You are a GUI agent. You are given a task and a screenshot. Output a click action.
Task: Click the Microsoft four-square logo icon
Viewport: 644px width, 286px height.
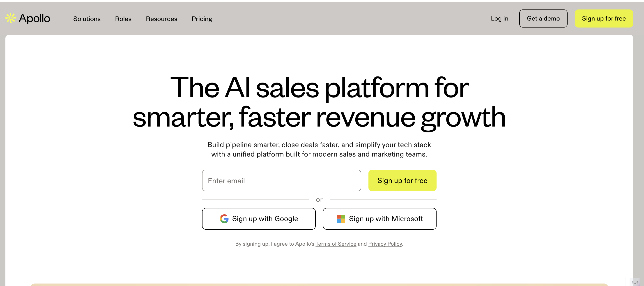[340, 219]
